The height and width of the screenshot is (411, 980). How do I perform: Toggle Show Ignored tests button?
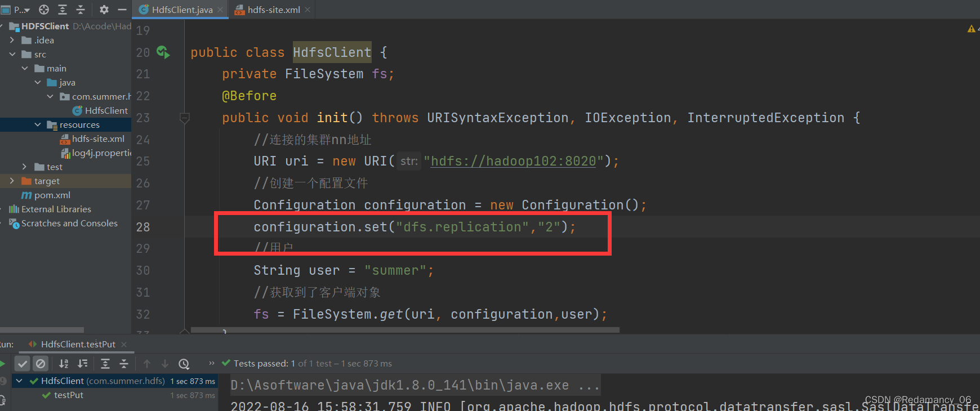click(40, 364)
